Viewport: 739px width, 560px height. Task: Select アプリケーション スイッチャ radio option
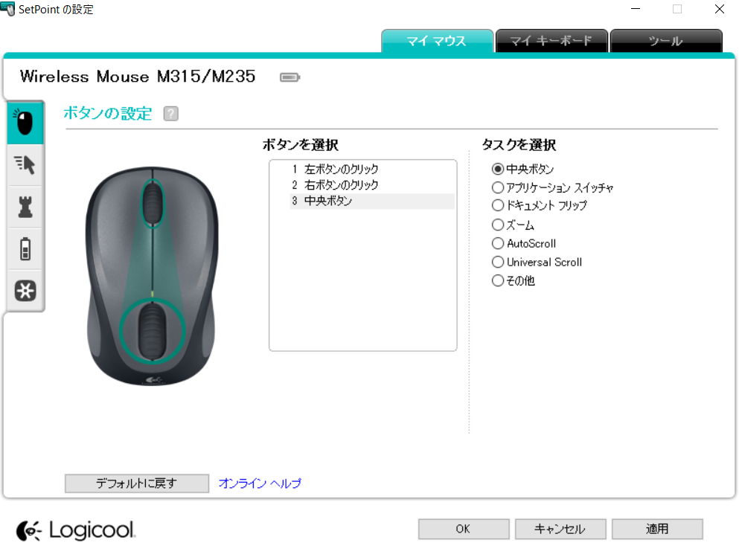pyautogui.click(x=552, y=187)
